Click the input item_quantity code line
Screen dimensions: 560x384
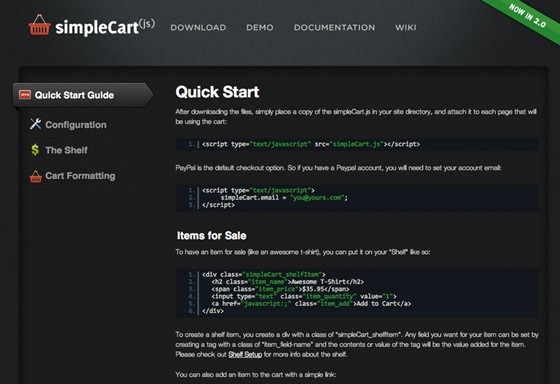304,296
